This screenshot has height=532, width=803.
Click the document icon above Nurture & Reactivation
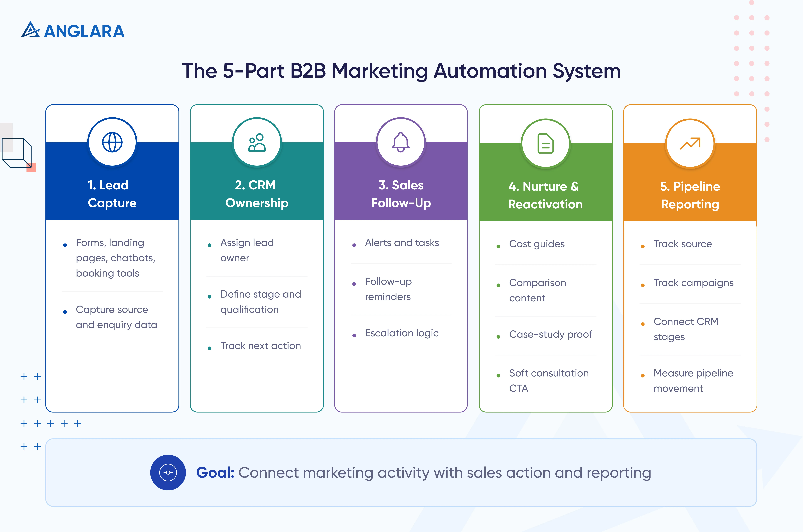tap(546, 144)
